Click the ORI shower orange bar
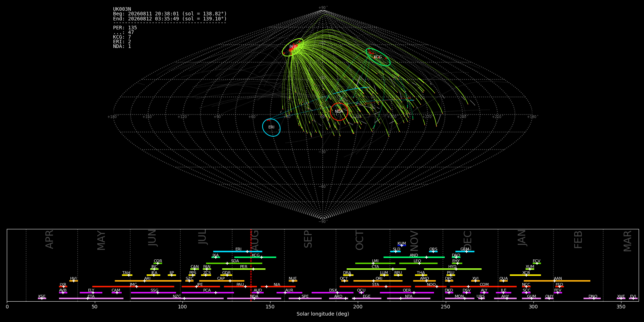 (378, 281)
